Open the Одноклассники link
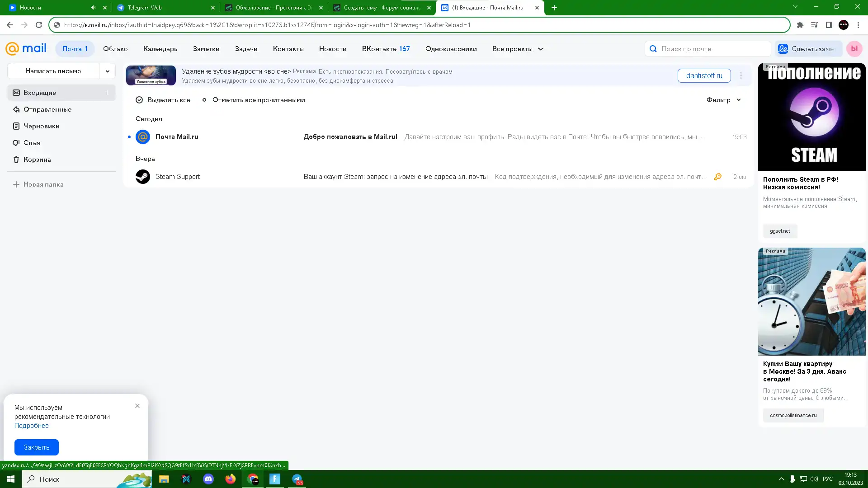868x488 pixels. (451, 49)
